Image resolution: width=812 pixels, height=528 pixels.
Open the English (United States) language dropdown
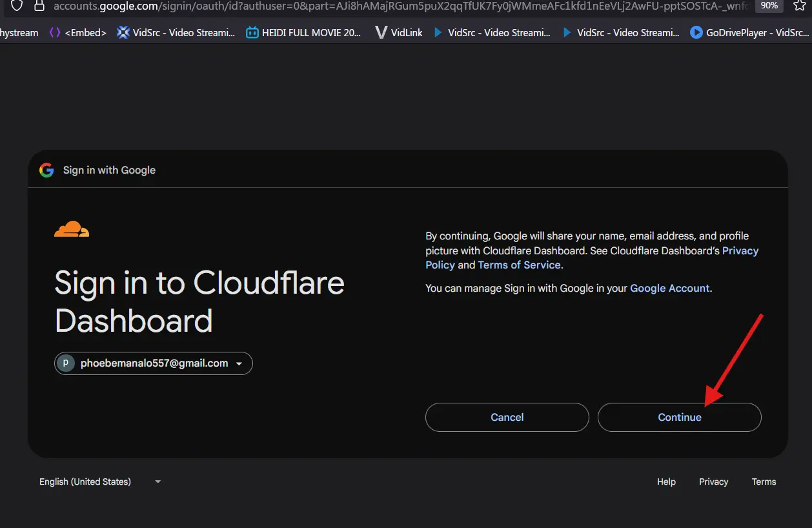tap(100, 482)
